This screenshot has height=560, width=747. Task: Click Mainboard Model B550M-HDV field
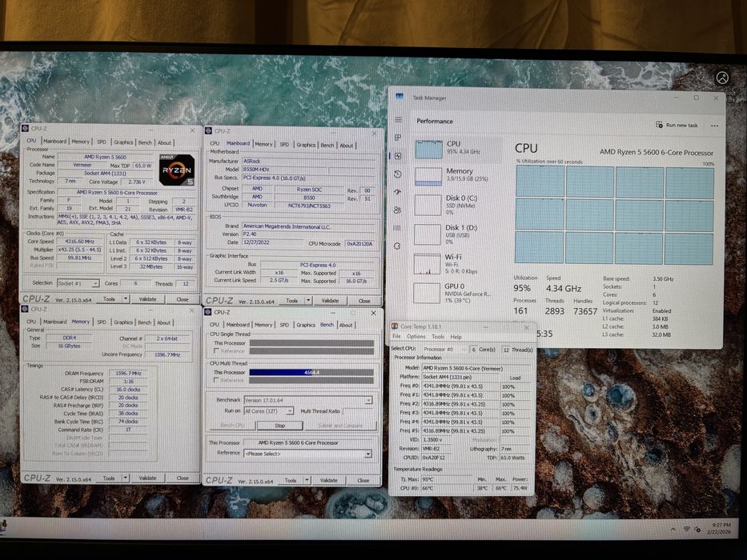(x=285, y=170)
